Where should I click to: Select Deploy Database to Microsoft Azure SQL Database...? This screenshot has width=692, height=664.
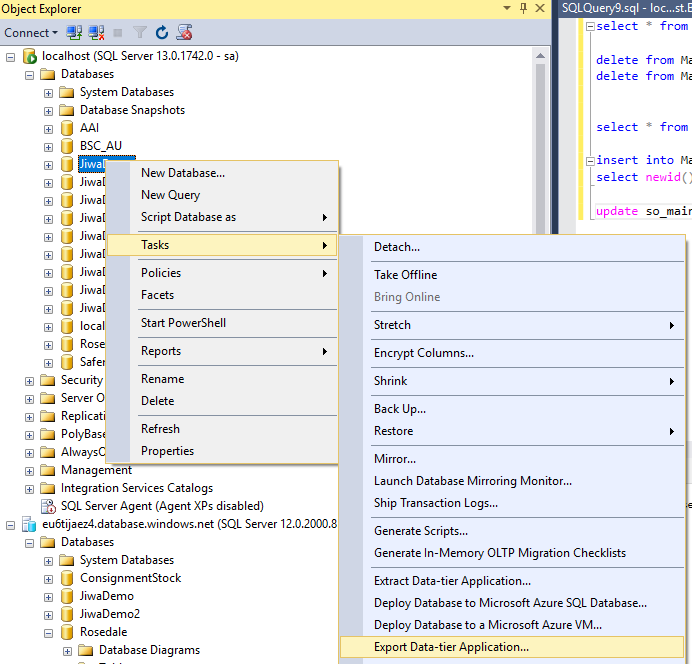click(x=512, y=603)
